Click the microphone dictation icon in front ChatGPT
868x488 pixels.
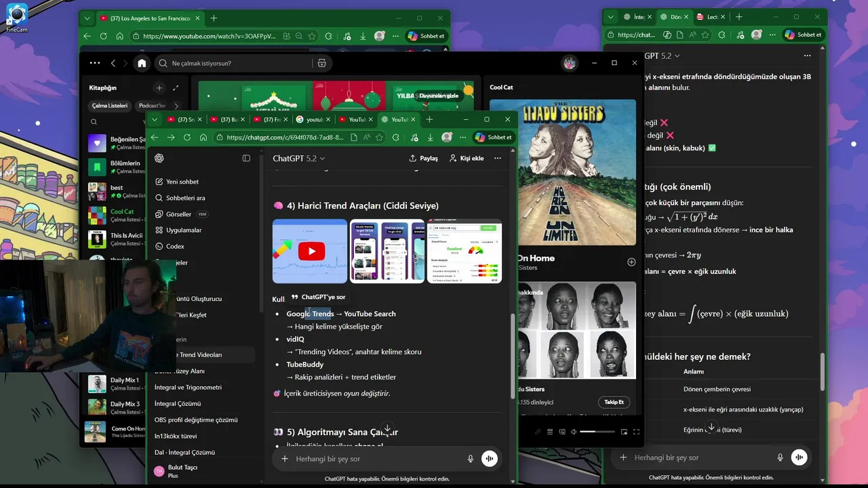tap(471, 459)
